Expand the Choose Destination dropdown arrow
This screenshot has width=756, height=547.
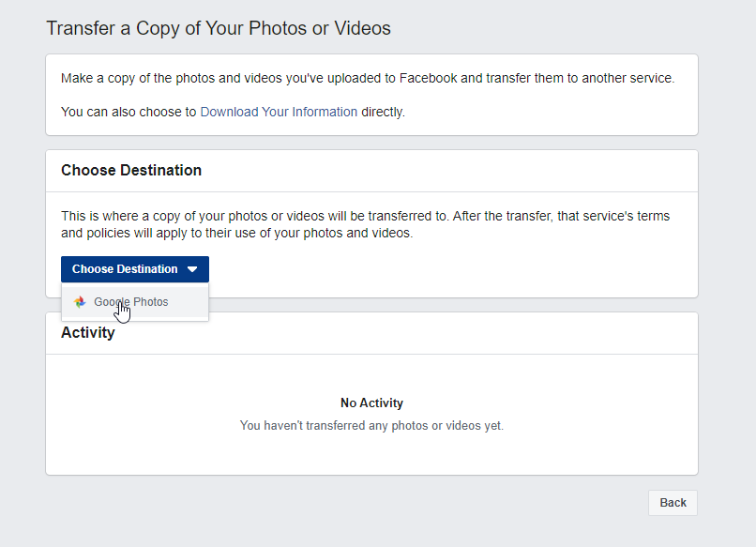(192, 269)
